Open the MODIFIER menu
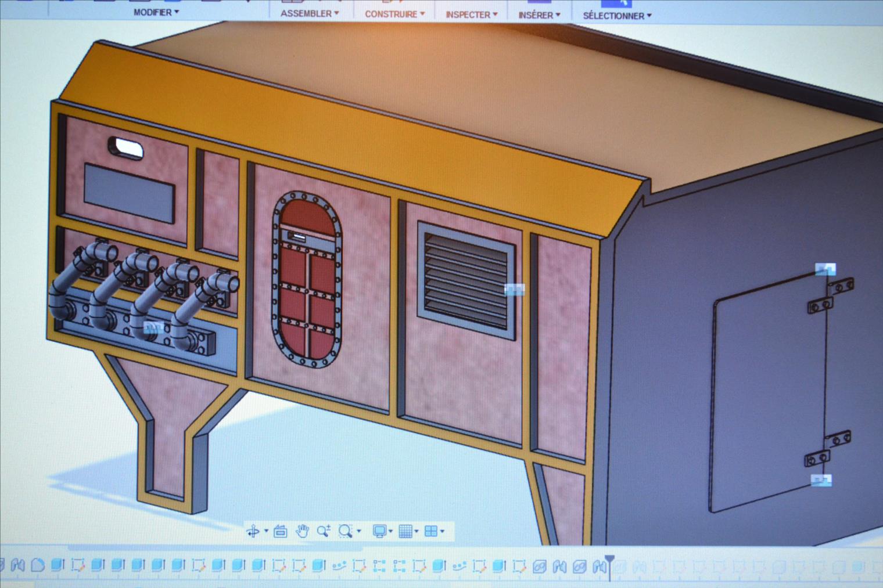 [x=156, y=12]
